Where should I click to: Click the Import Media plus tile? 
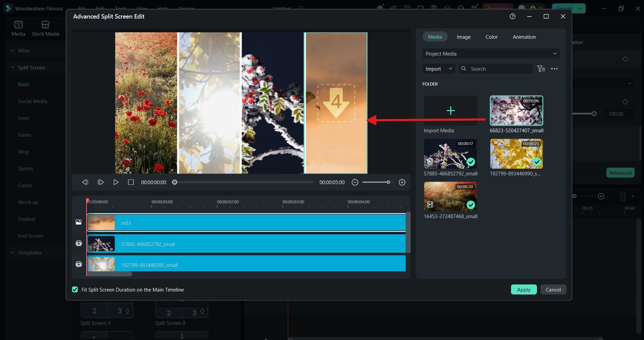point(450,110)
